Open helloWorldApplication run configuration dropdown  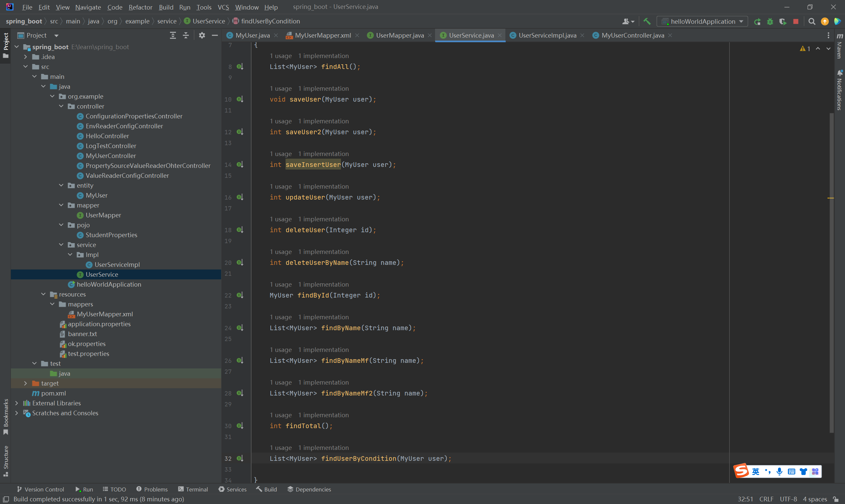tap(702, 21)
